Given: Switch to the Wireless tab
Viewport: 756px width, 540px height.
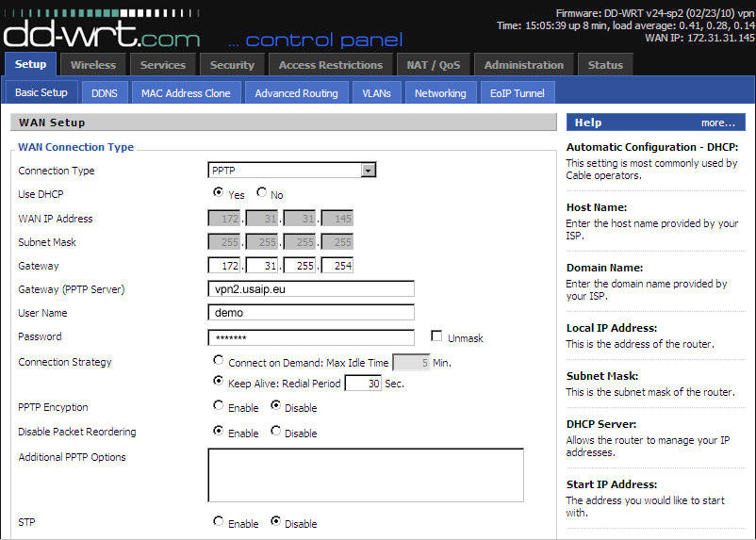Looking at the screenshot, I should [x=93, y=65].
